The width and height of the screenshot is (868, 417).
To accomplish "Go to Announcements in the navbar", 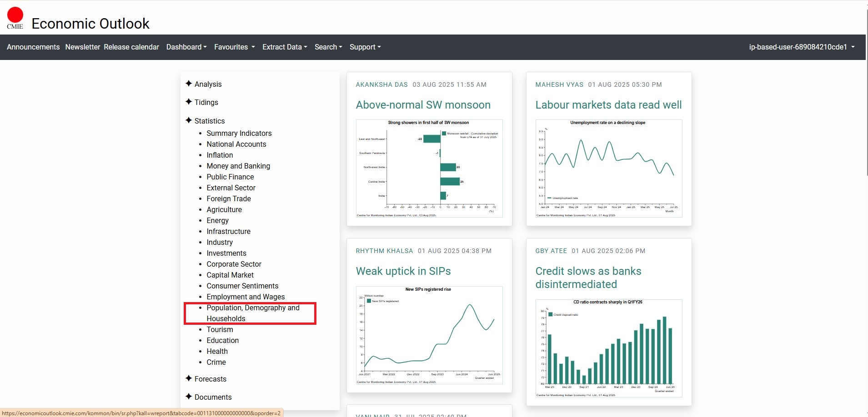I will pos(33,47).
